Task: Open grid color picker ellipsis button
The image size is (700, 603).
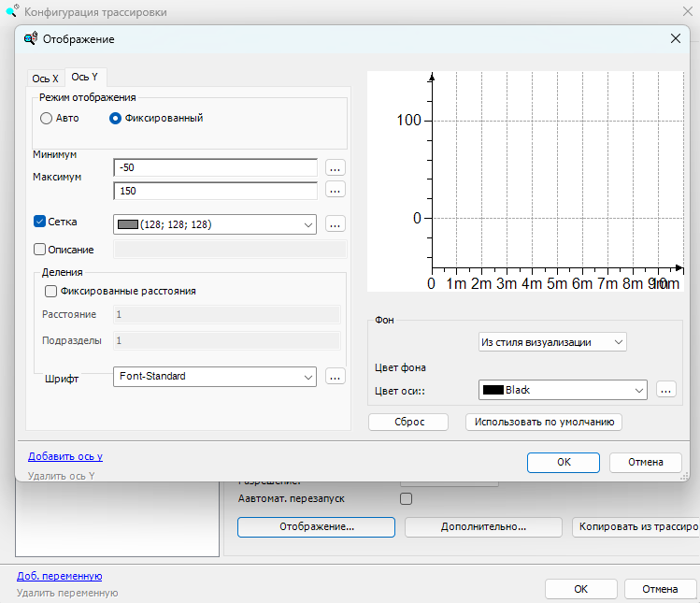Action: coord(336,223)
